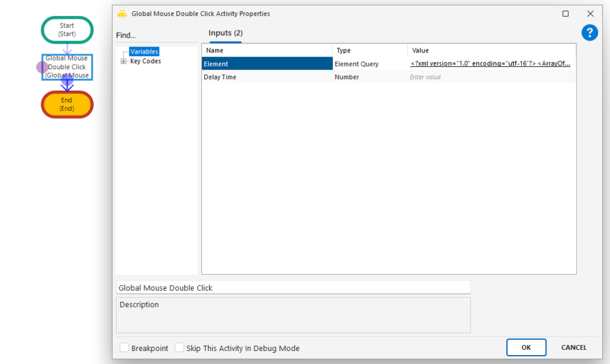
Task: Enable the Breakpoint checkbox
Action: (125, 348)
